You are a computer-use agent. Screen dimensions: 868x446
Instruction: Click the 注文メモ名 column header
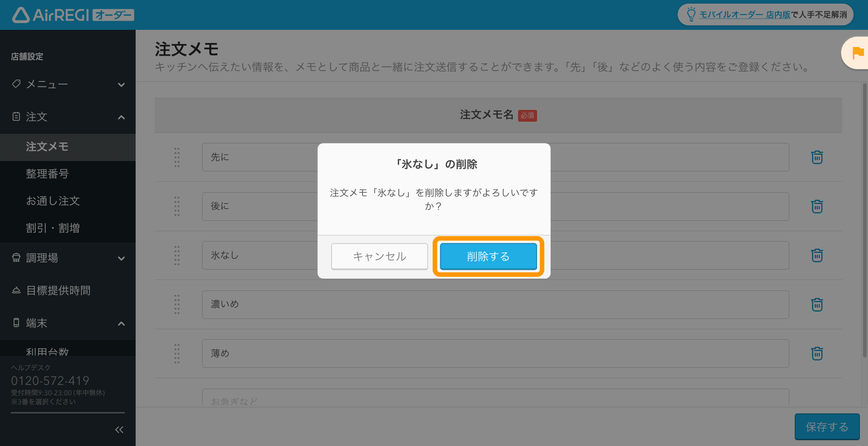point(486,115)
